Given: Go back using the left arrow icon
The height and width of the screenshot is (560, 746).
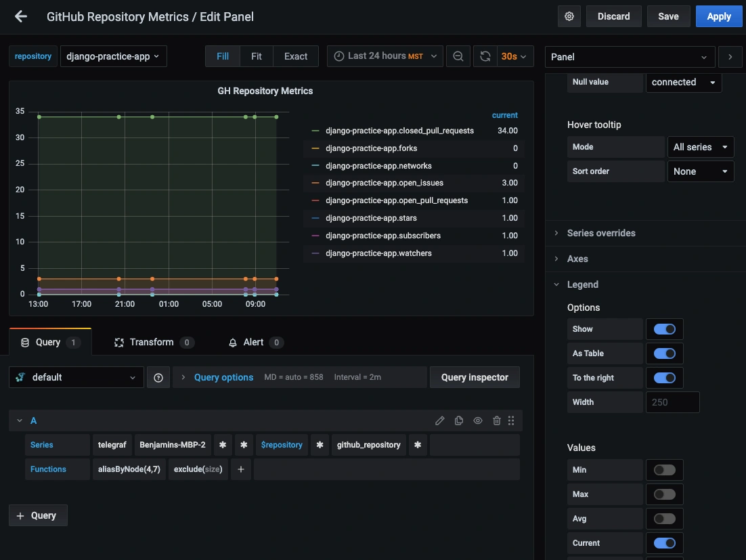Looking at the screenshot, I should point(20,17).
